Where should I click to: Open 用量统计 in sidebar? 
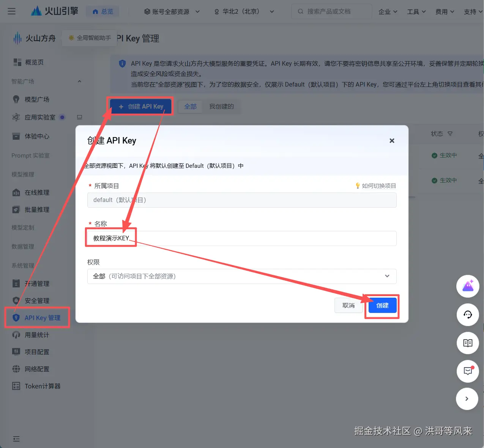[37, 335]
